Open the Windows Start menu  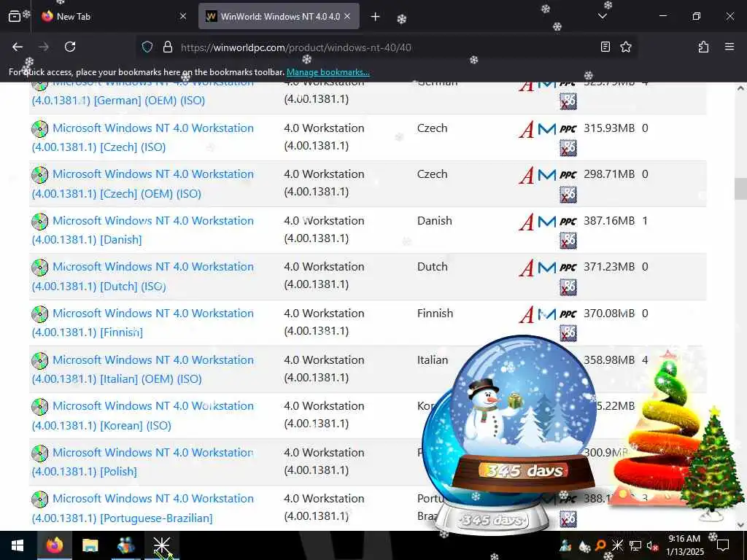[x=18, y=545]
